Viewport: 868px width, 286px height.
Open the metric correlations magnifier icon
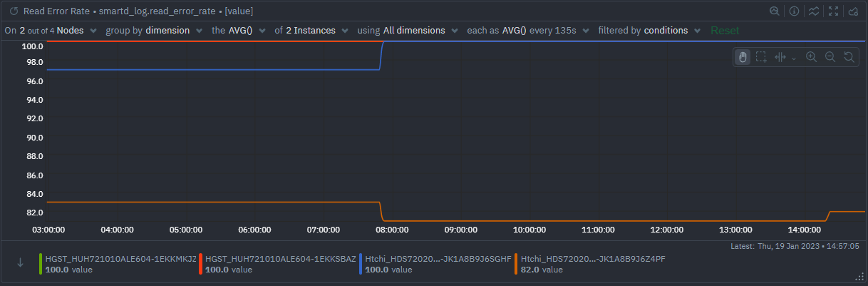click(775, 11)
